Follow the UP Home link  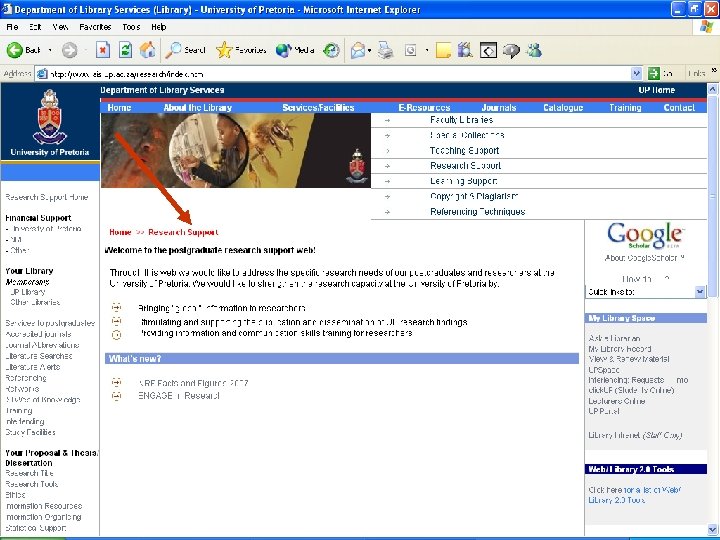[657, 90]
